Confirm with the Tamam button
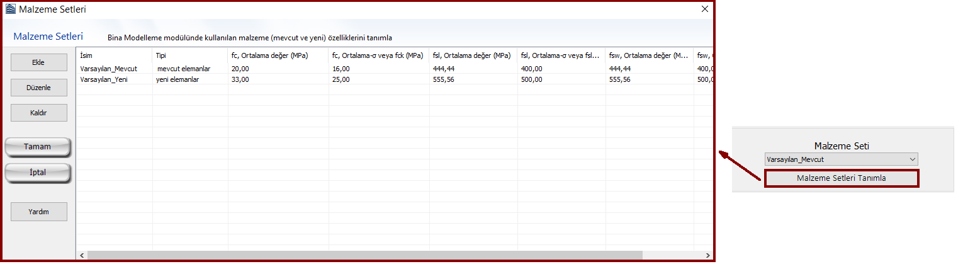980x264 pixels. [38, 147]
